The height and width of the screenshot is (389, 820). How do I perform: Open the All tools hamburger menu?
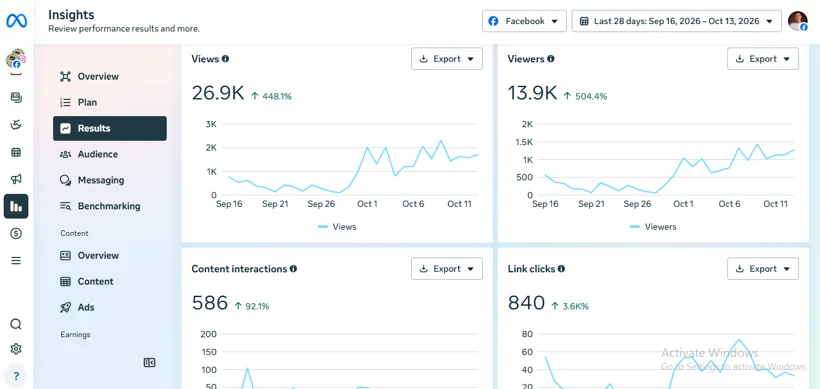(16, 260)
